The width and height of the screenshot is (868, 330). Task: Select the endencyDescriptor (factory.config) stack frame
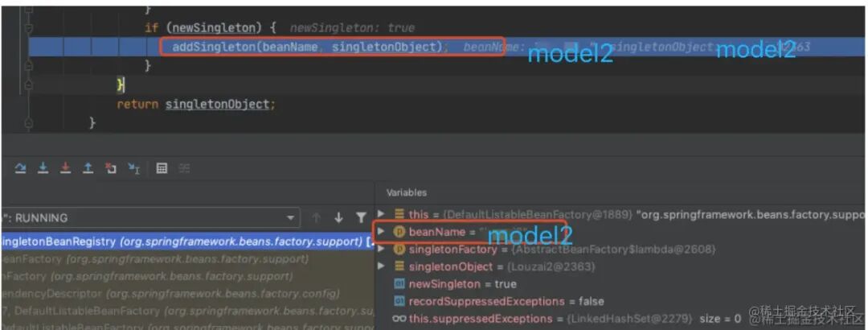187,293
